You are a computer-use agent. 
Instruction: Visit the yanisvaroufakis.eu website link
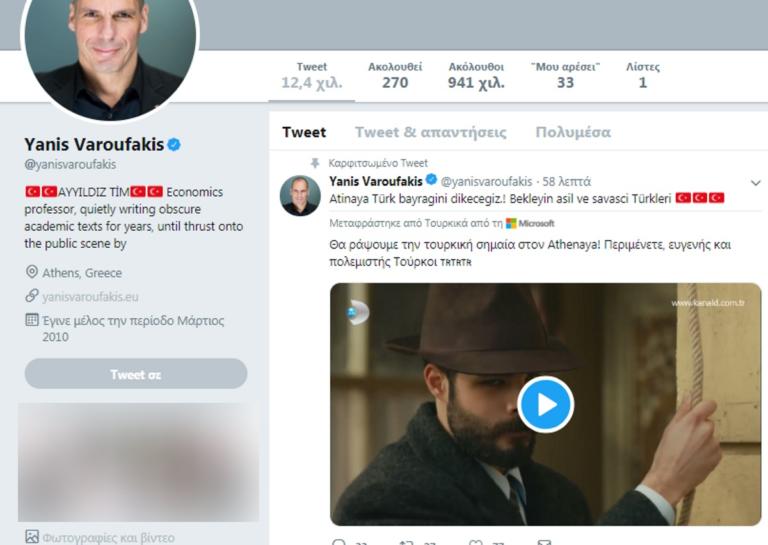pyautogui.click(x=90, y=296)
